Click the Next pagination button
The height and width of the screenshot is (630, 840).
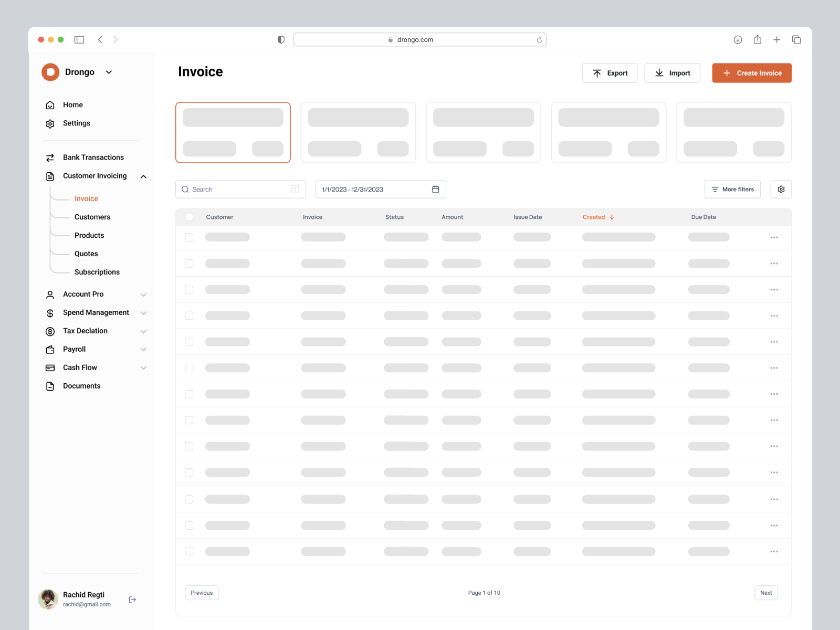click(x=766, y=592)
